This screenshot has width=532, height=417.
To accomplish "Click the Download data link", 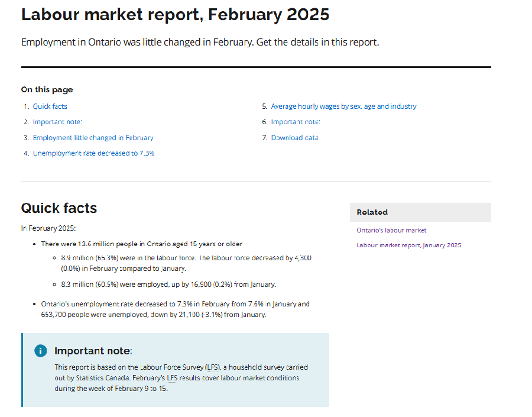I will tap(294, 138).
